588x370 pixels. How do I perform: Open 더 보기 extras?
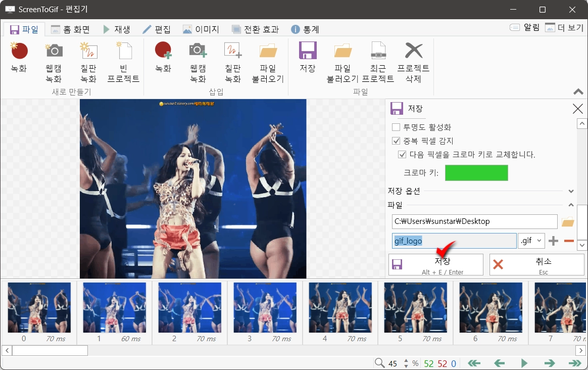[x=564, y=27]
